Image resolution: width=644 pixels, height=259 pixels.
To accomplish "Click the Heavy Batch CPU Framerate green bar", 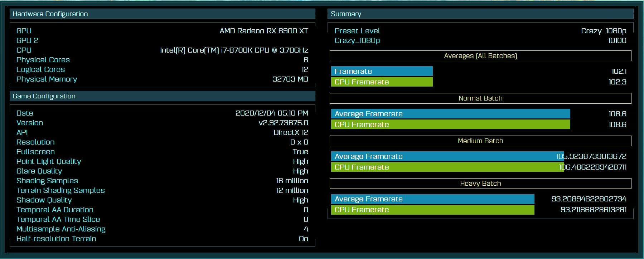I will [x=433, y=210].
